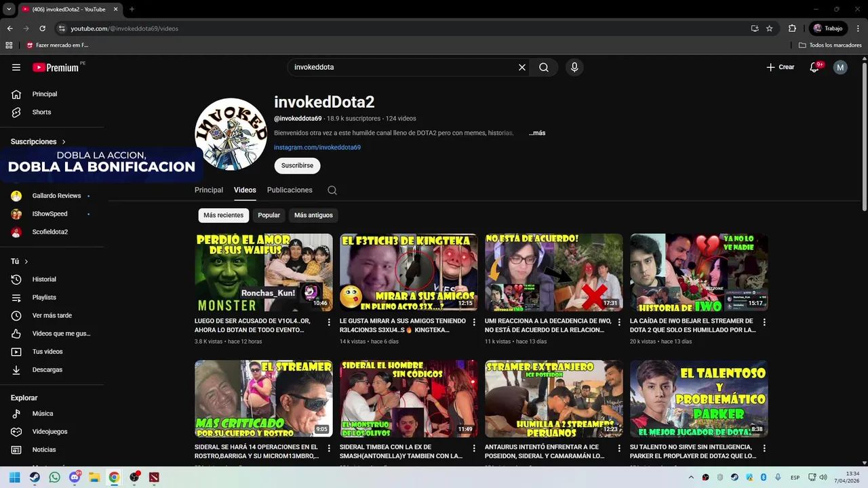868x488 pixels.
Task: Expand the Suscripciones section
Action: [39, 142]
